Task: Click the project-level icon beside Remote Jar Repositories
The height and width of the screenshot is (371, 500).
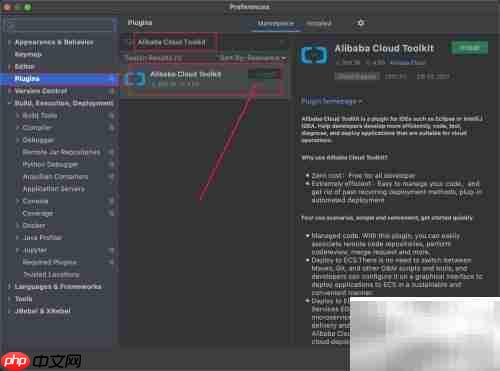Action: [x=111, y=152]
